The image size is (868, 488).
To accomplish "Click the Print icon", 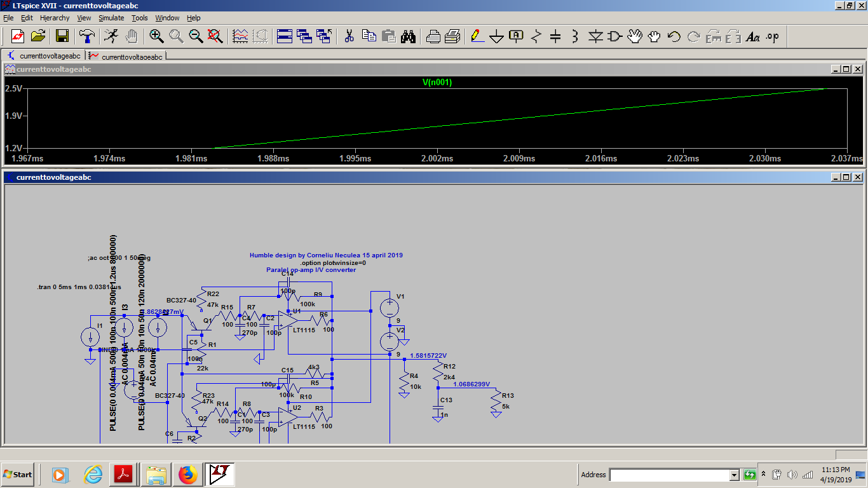I will 452,36.
